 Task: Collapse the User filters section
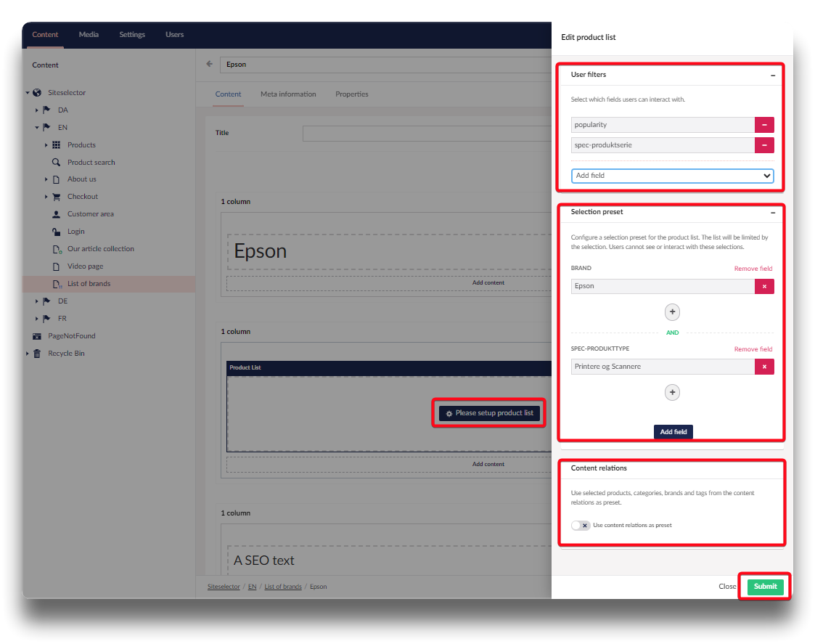[x=773, y=75]
